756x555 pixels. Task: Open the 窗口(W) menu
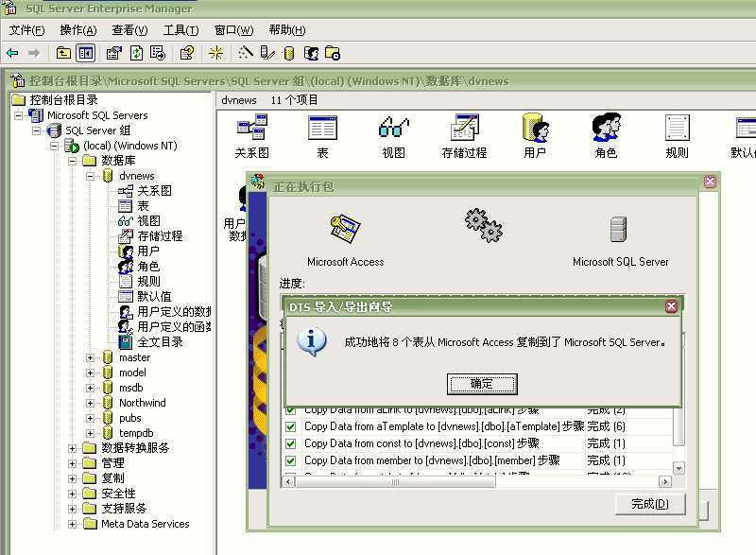coord(233,30)
